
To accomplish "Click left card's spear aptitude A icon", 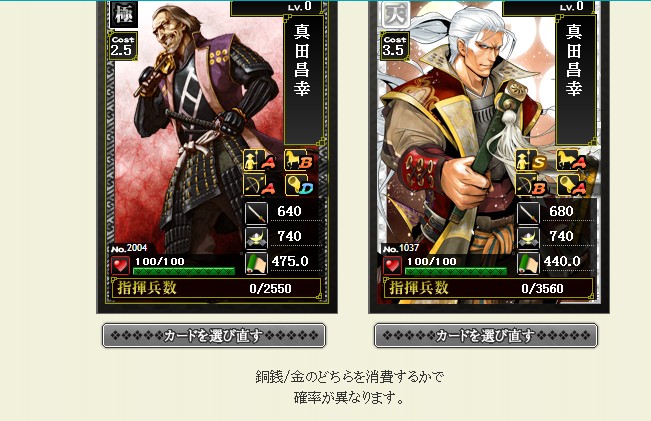I will tap(259, 161).
